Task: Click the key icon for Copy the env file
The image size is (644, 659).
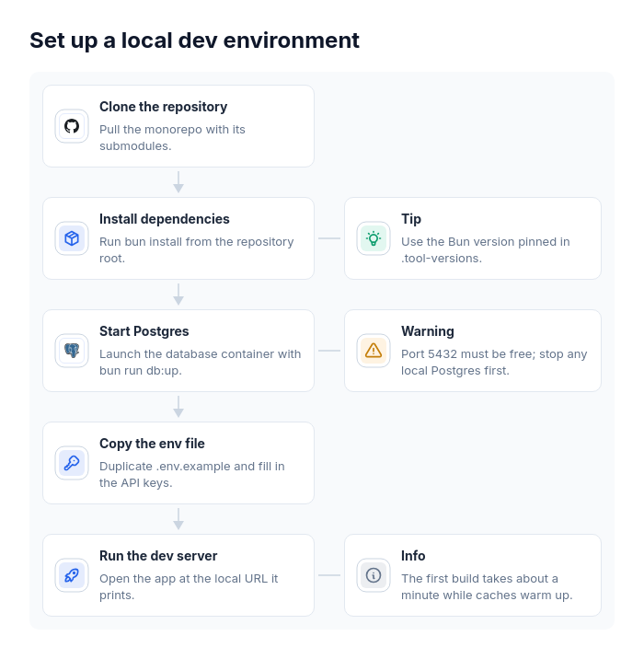Action: (x=72, y=463)
